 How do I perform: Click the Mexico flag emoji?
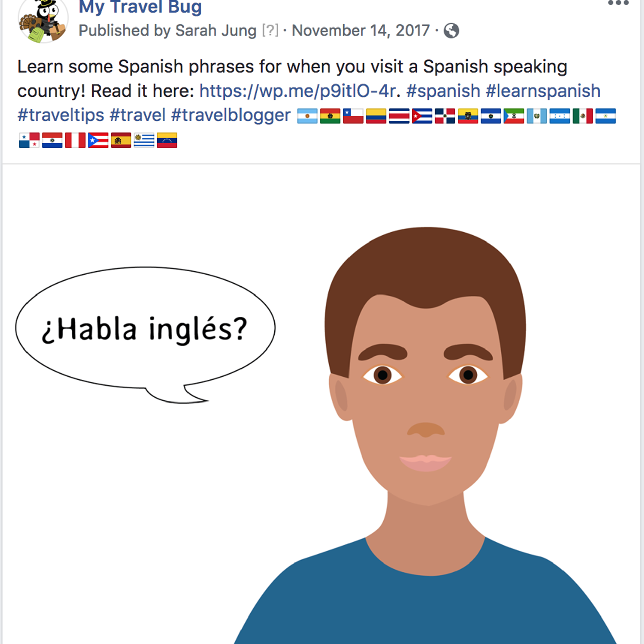[x=583, y=116]
